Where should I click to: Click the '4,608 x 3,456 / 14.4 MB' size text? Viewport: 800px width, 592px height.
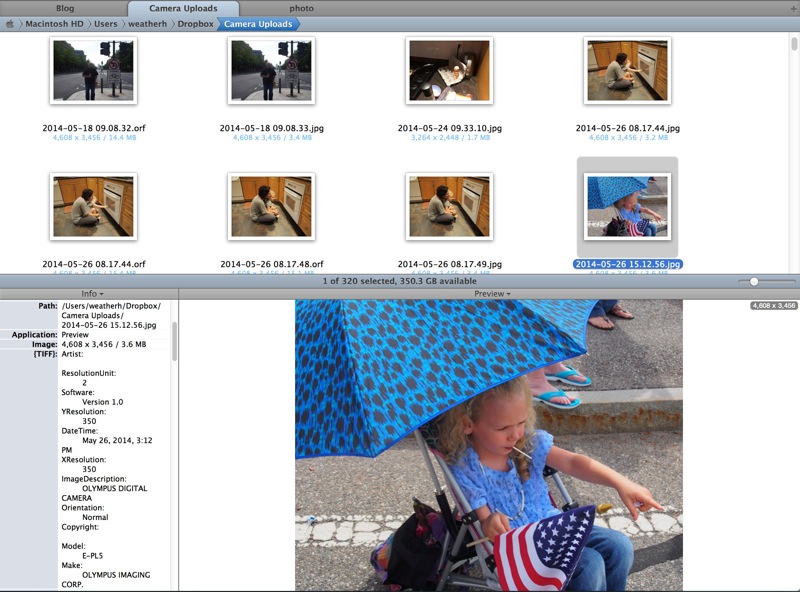94,138
